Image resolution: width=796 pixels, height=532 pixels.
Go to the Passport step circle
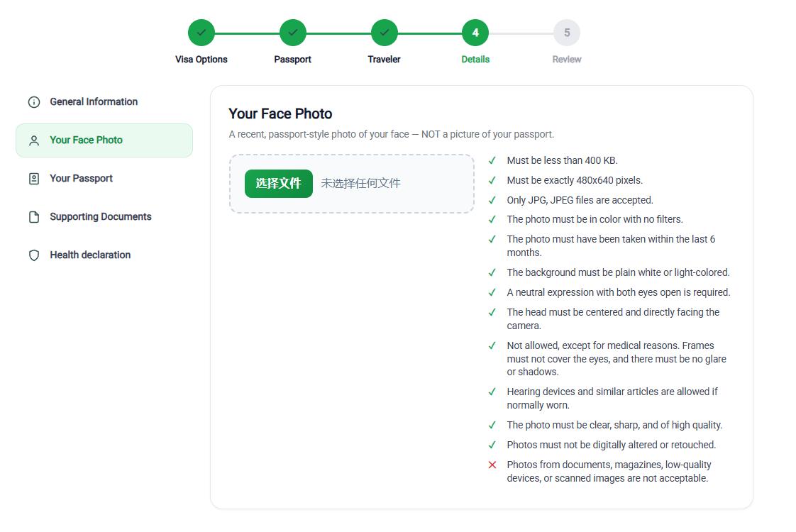click(293, 33)
